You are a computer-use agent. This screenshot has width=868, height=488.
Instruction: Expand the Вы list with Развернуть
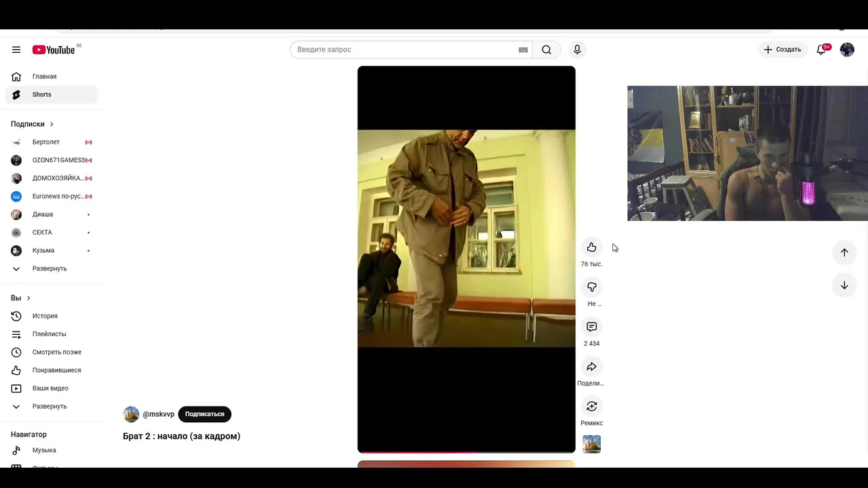[x=52, y=406]
